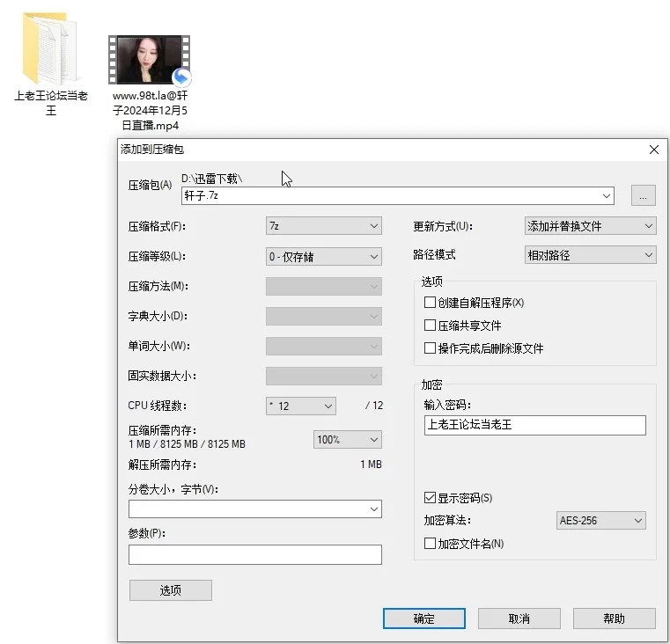Open the 路径模式 dropdown 相对路径

(590, 255)
